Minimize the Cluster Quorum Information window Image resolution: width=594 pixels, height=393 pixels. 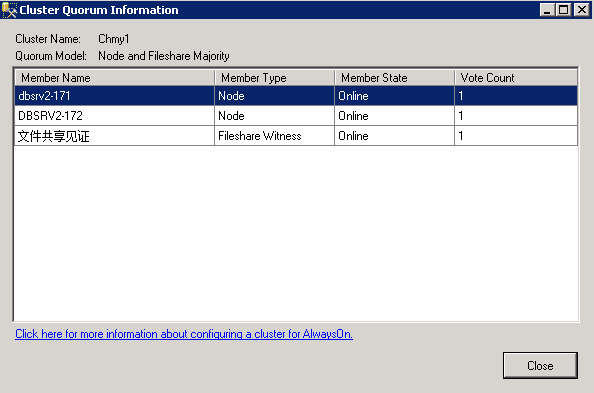547,9
